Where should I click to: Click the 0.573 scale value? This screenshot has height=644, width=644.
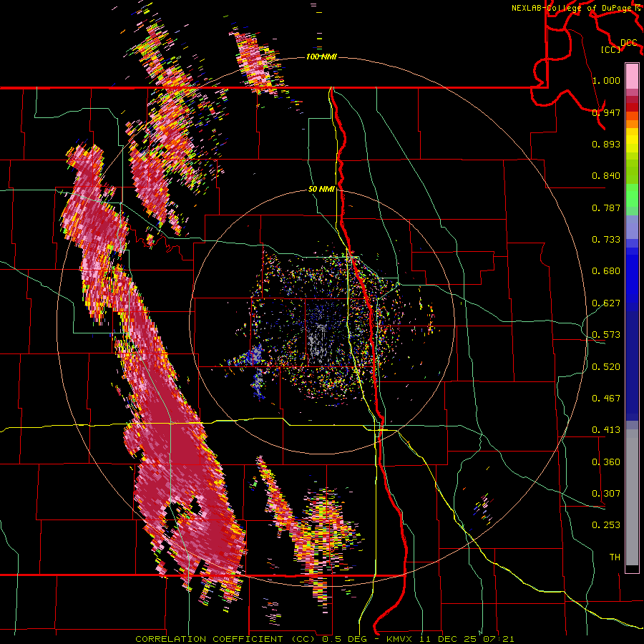(x=606, y=335)
